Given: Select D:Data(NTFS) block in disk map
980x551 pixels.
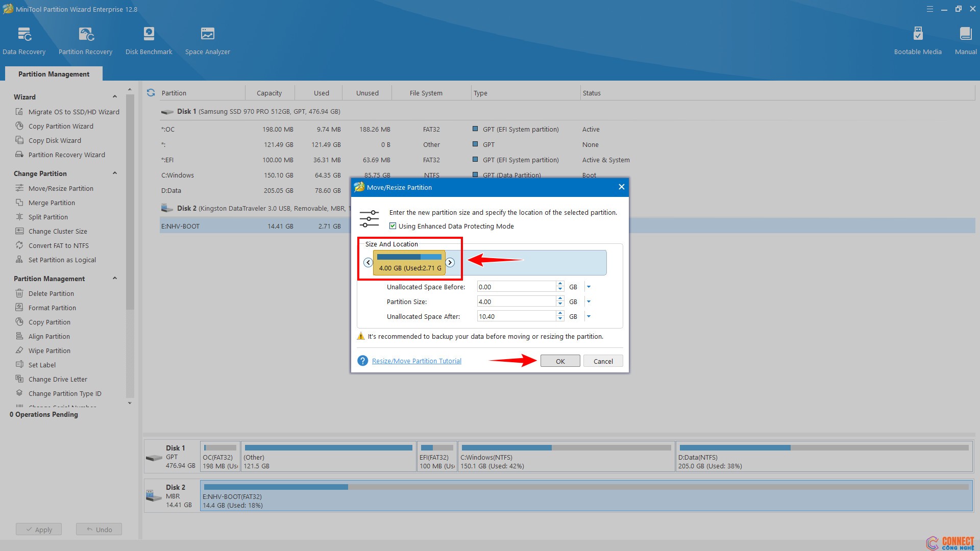Looking at the screenshot, I should [824, 456].
